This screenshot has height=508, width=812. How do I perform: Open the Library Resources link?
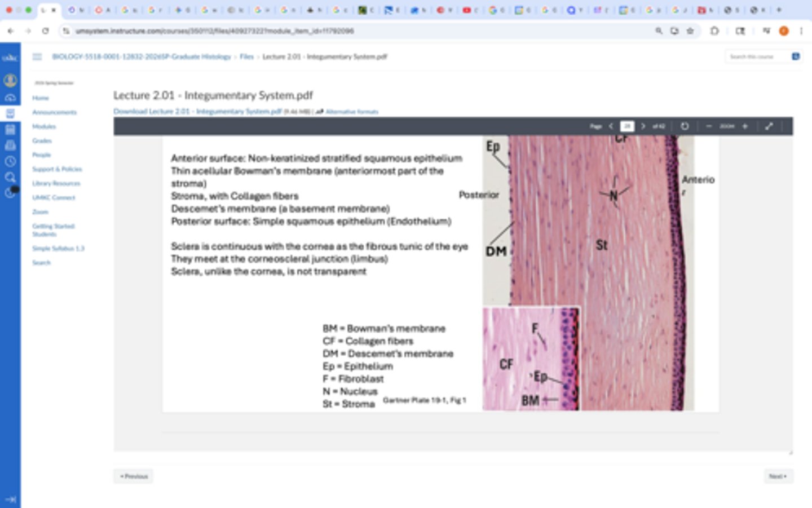(x=56, y=183)
